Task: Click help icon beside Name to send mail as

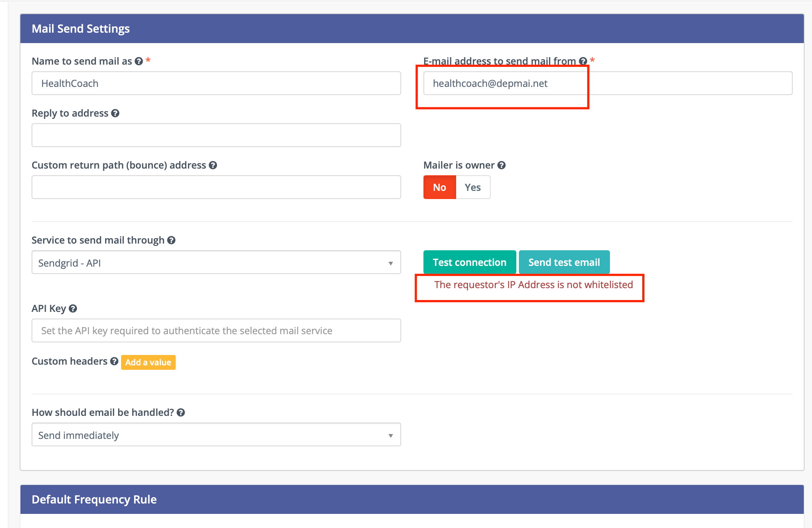Action: [x=139, y=61]
